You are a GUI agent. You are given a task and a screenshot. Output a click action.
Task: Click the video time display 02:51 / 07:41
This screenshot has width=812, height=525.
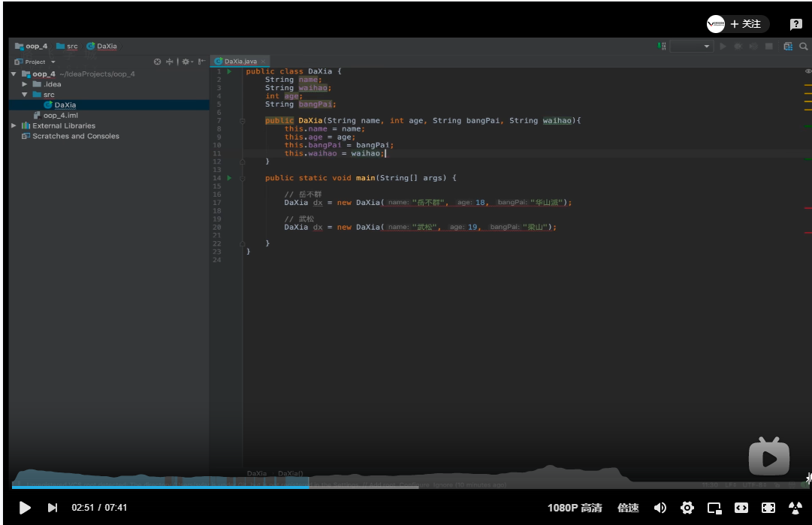click(x=99, y=508)
